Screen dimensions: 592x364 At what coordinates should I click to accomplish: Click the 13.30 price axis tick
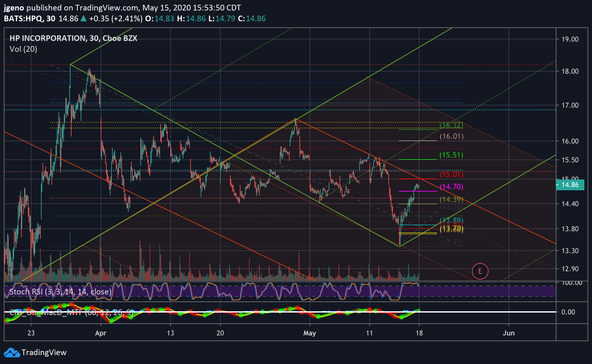[570, 251]
